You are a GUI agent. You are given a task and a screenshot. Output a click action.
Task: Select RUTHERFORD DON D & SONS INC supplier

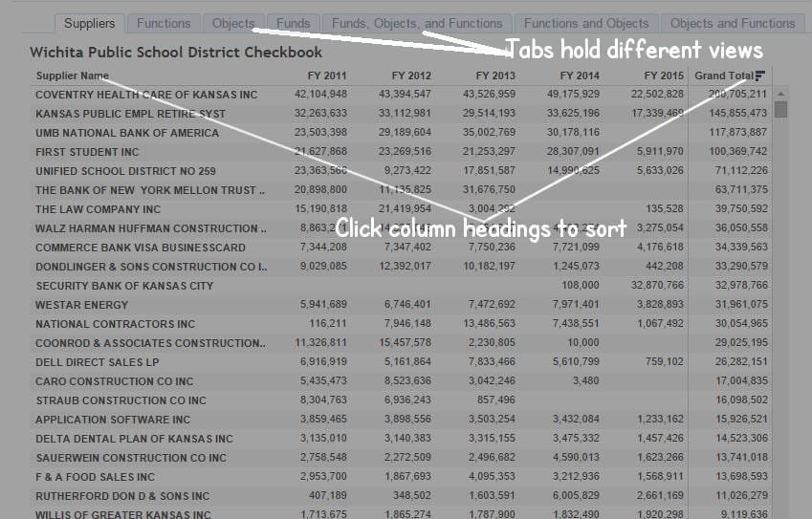point(122,497)
